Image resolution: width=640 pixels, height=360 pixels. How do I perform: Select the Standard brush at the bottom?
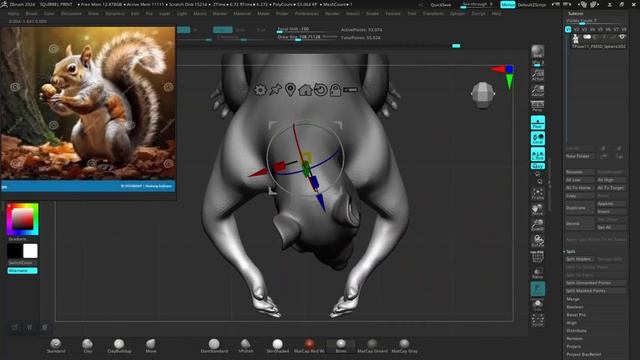click(56, 345)
